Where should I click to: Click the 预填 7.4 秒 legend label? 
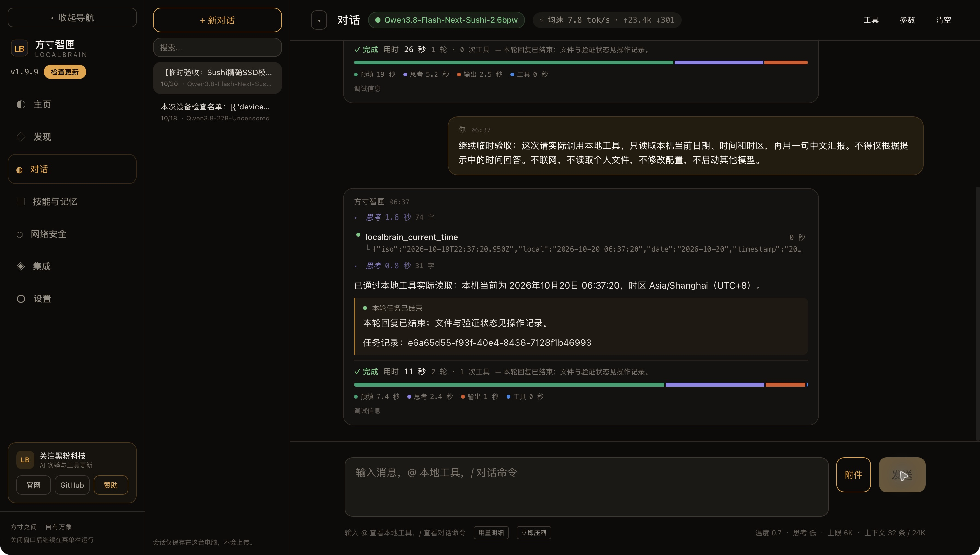377,397
